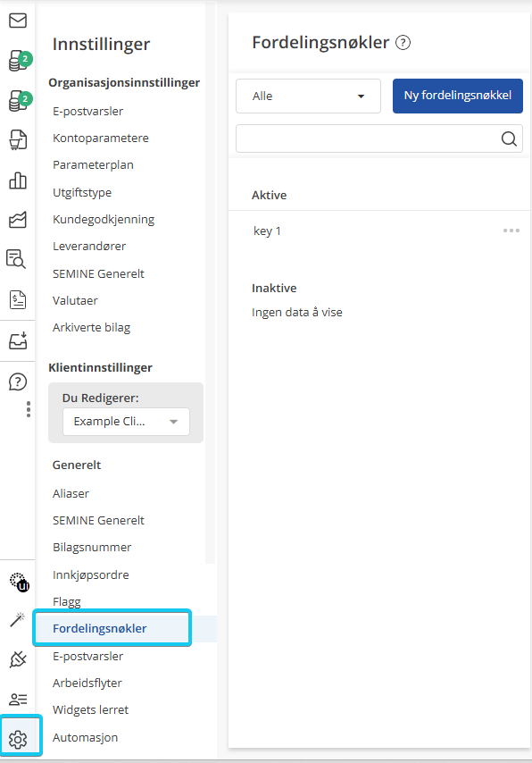This screenshot has width=532, height=763.
Task: Open Kundegodkjenning settings
Action: [x=104, y=220]
